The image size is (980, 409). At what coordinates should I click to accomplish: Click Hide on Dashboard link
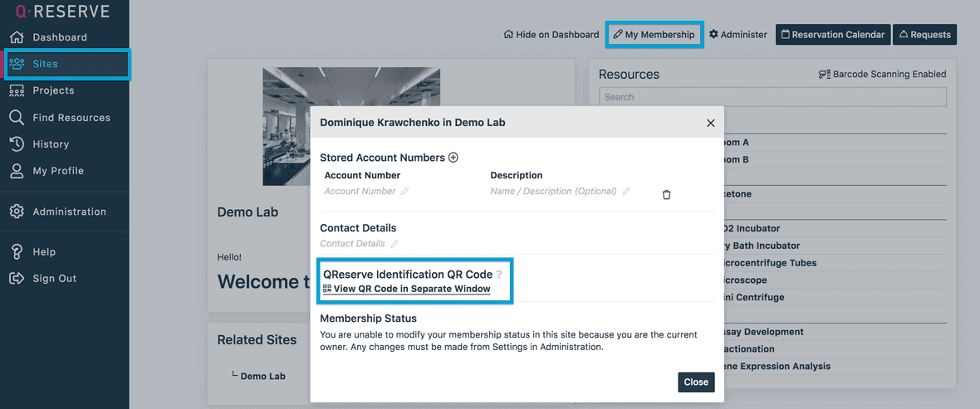point(551,35)
